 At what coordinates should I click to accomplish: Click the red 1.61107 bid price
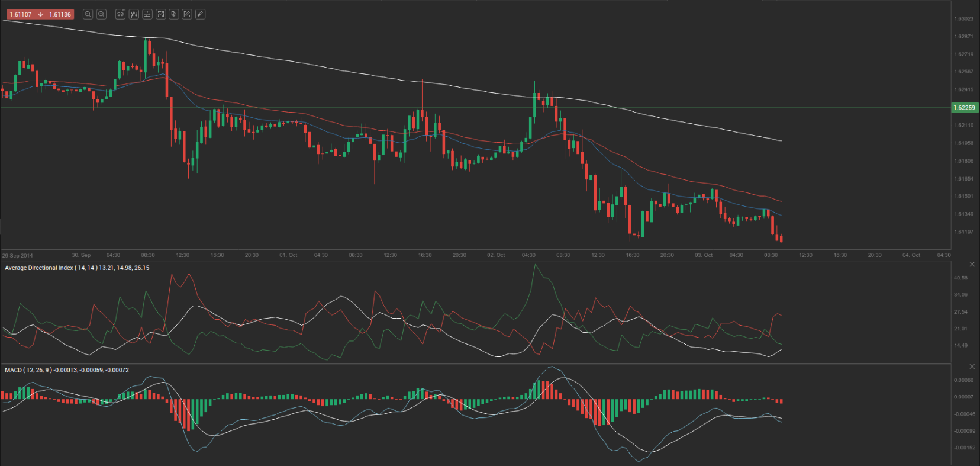tap(21, 14)
